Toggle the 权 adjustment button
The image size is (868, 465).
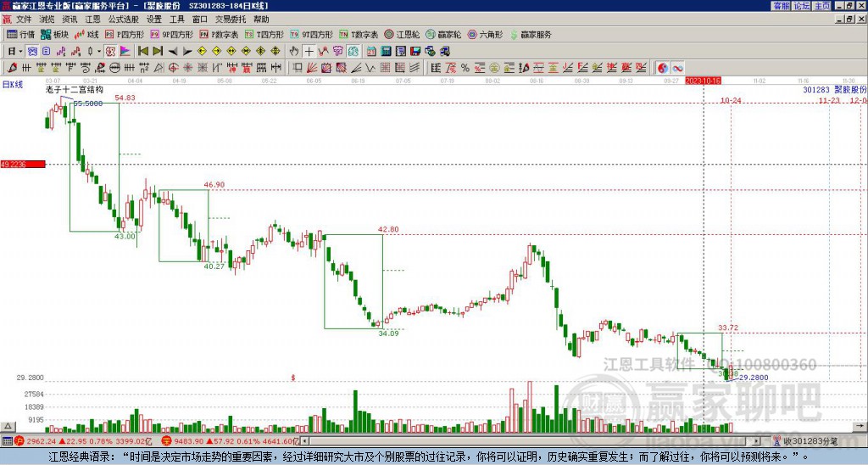click(x=110, y=52)
